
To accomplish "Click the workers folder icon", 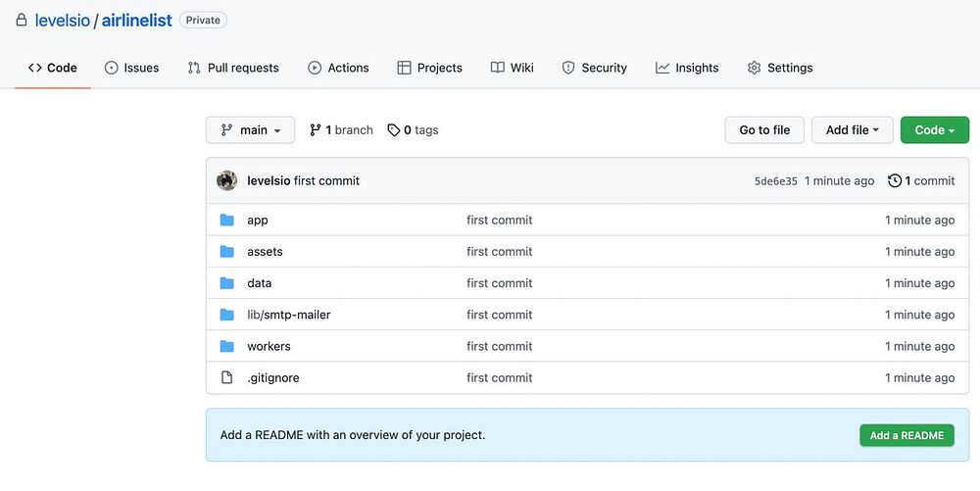I will (x=227, y=346).
